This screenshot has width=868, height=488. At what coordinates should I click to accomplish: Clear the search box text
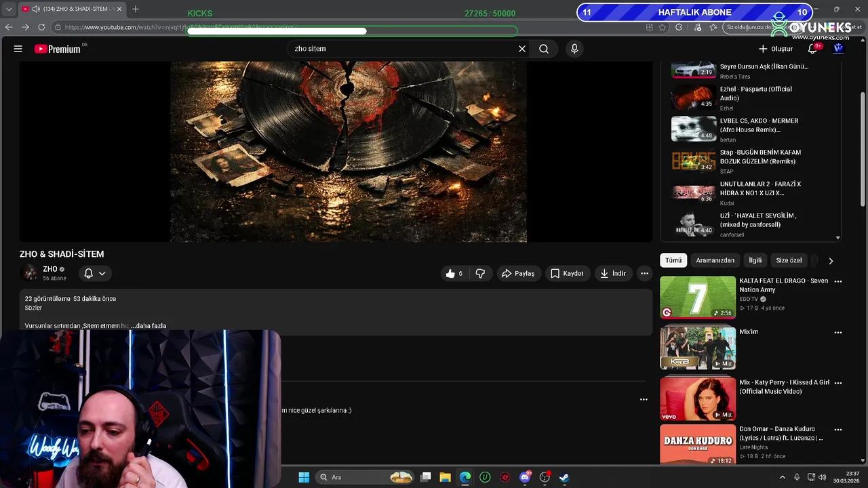coord(522,49)
